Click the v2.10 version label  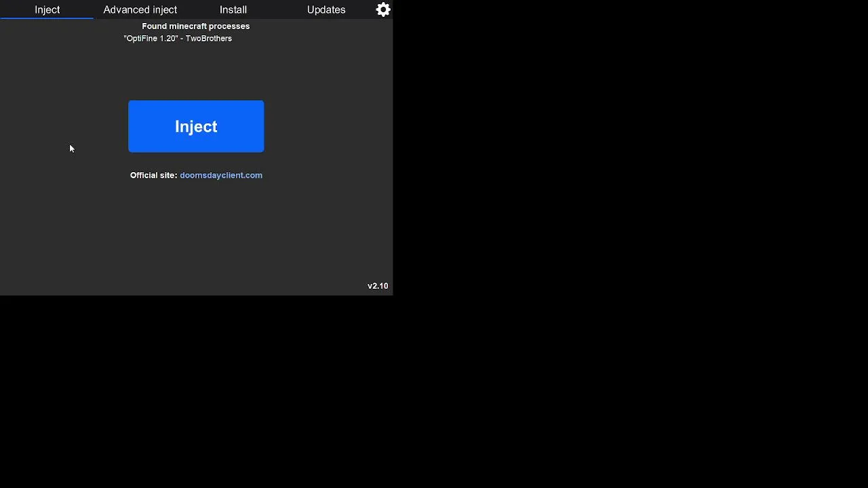[378, 286]
